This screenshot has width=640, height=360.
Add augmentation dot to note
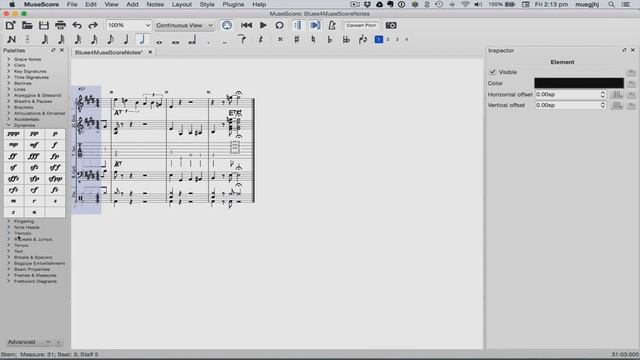208,41
